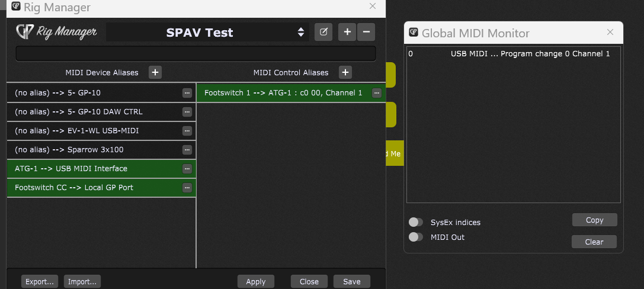Open options for 5- GP-10 alias row

point(187,93)
